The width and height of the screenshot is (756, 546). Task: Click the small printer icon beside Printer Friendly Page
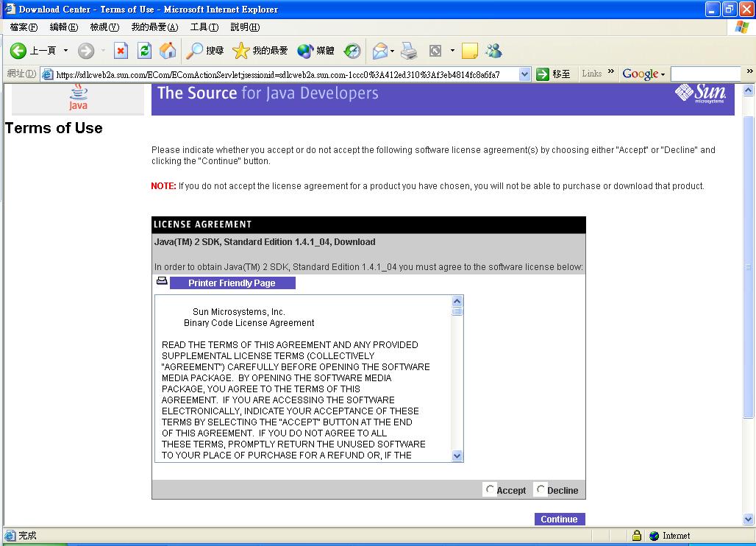[x=162, y=280]
